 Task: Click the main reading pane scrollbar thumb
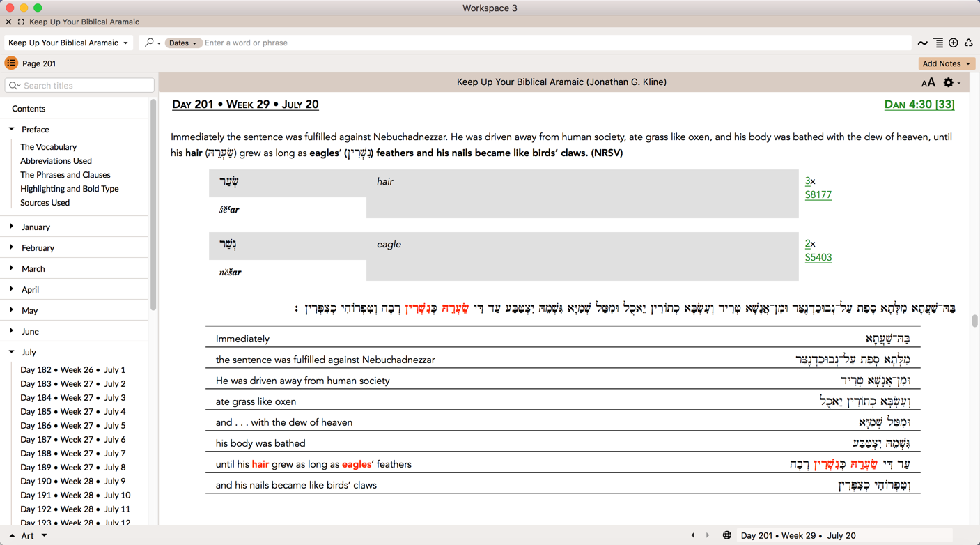tap(974, 321)
